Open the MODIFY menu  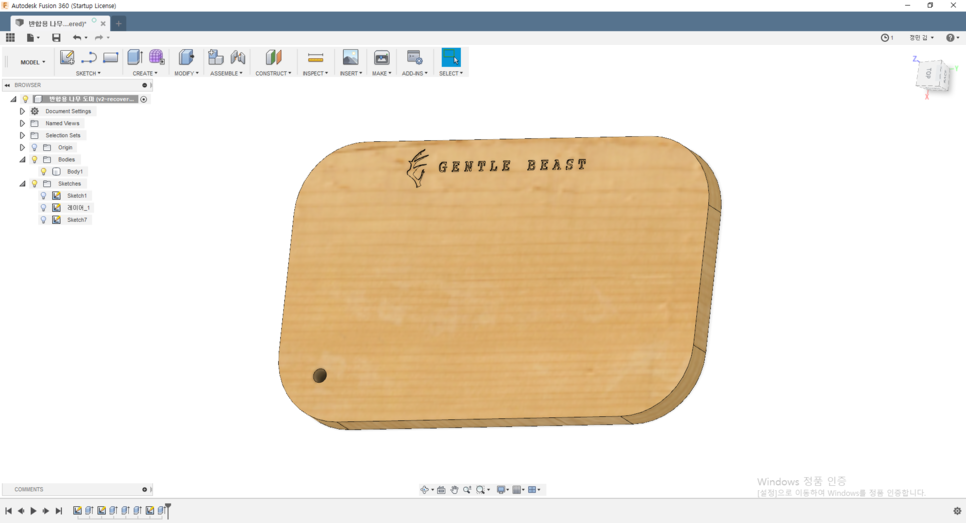coord(186,73)
